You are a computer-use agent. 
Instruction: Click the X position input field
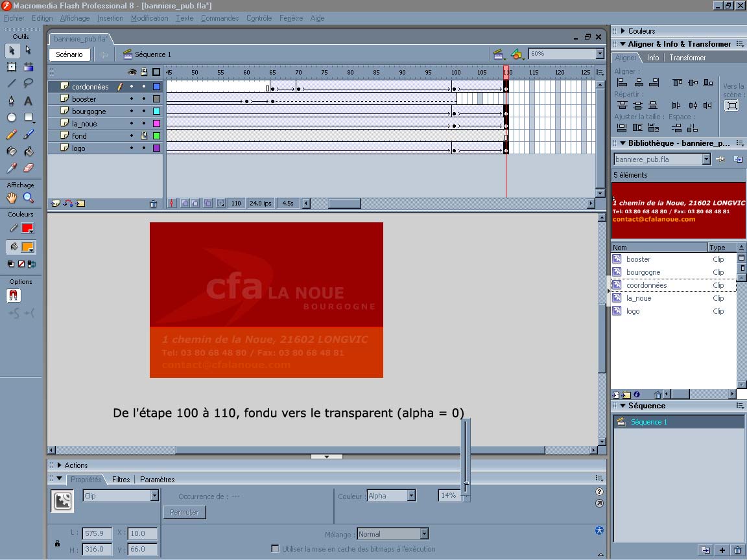click(142, 533)
